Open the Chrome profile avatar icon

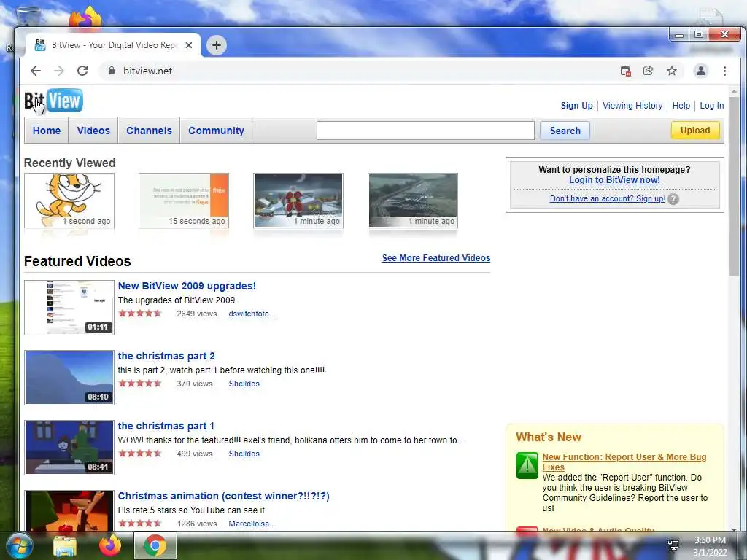pyautogui.click(x=701, y=71)
